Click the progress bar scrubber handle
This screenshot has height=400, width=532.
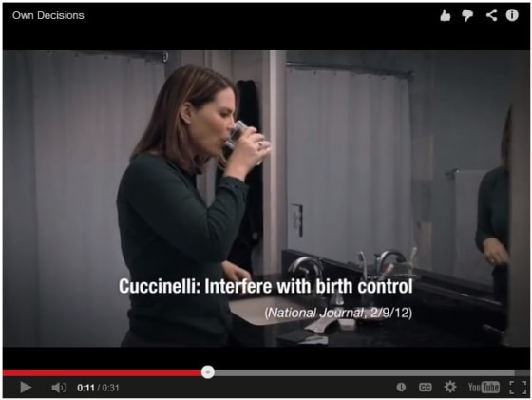[208, 372]
